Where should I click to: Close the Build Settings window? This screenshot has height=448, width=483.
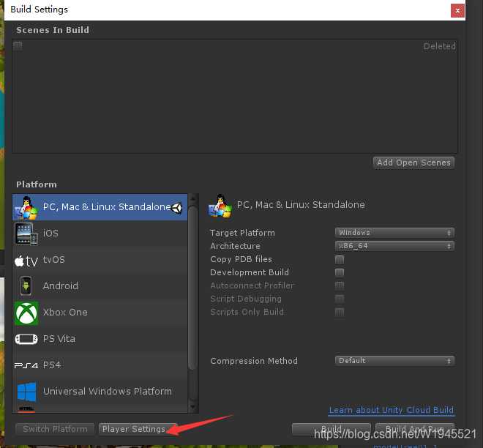point(457,10)
